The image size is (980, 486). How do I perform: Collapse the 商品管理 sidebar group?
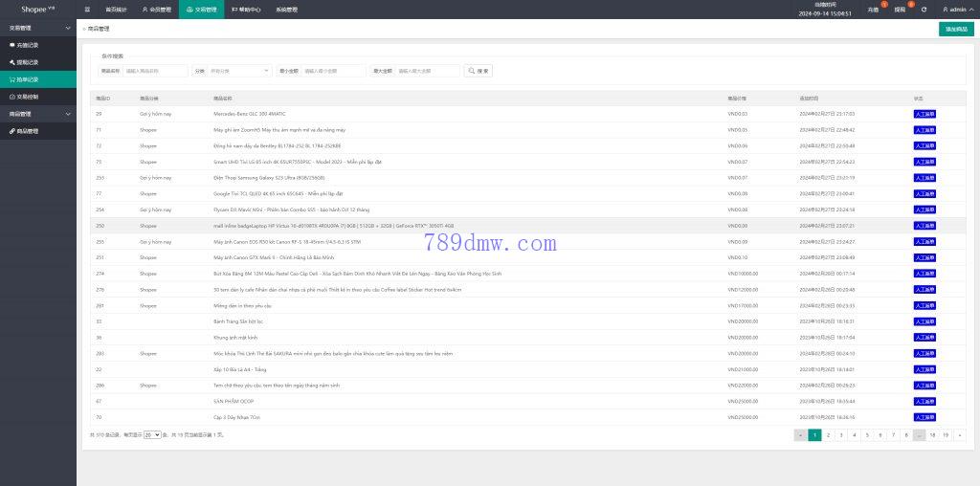pos(37,114)
